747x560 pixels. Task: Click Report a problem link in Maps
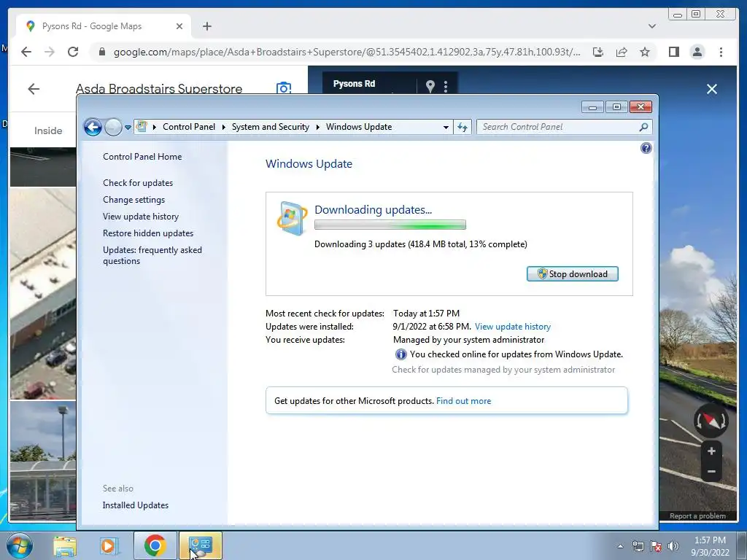point(697,516)
